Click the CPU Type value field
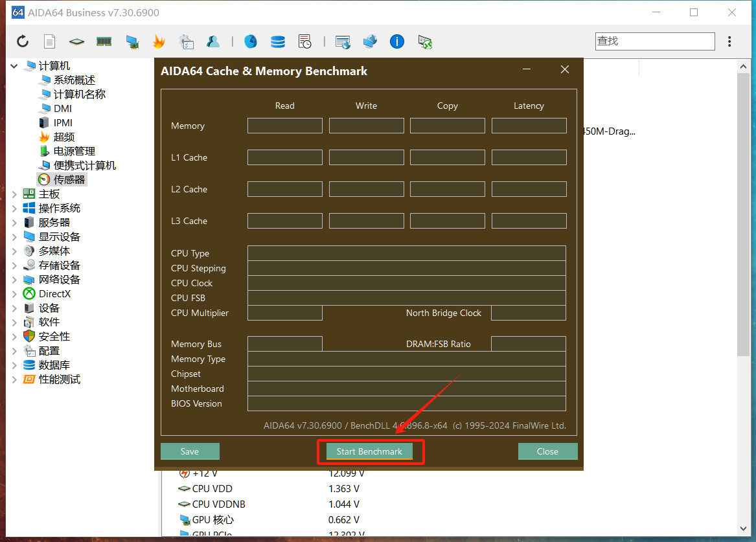Image resolution: width=756 pixels, height=542 pixels. coord(407,253)
